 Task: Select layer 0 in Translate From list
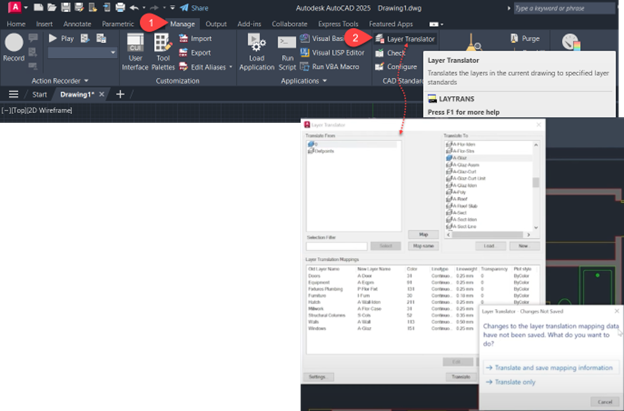pos(352,144)
